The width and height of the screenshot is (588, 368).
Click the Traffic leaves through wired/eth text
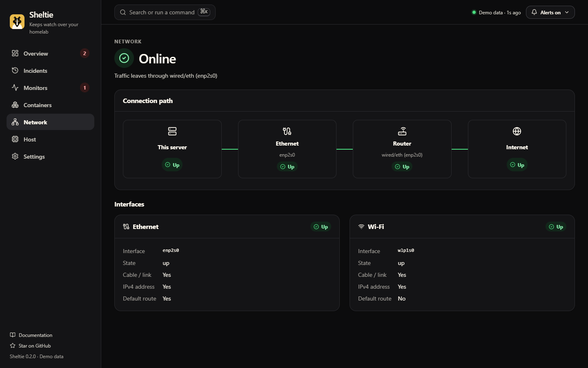click(166, 76)
